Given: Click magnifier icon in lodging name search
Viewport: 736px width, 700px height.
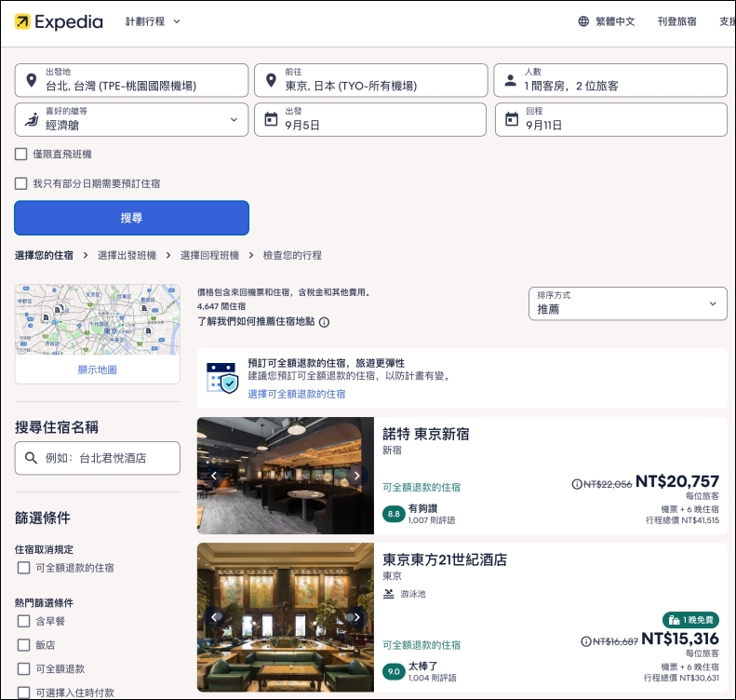Looking at the screenshot, I should (x=31, y=458).
